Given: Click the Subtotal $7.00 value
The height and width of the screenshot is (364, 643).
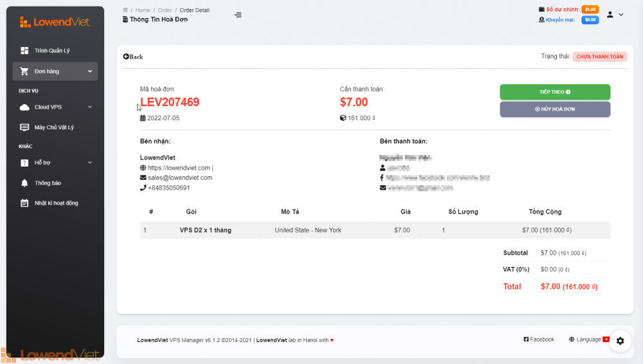Looking at the screenshot, I should (x=563, y=253).
